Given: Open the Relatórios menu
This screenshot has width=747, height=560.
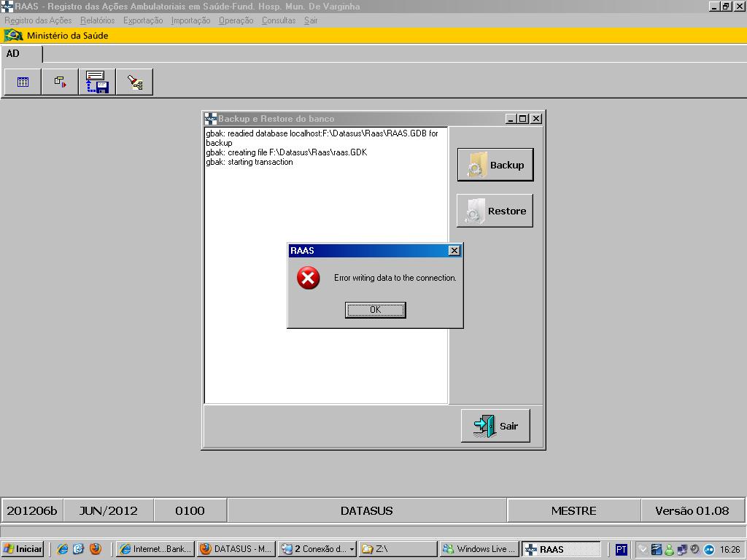Looking at the screenshot, I should [97, 20].
